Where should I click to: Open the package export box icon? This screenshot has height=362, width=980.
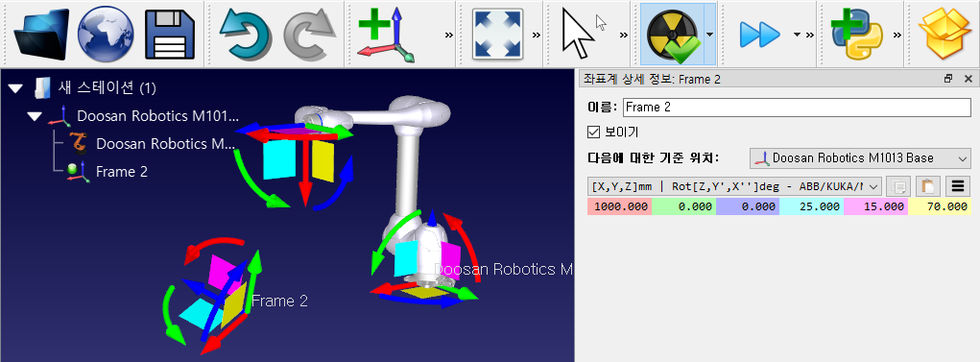point(944,35)
